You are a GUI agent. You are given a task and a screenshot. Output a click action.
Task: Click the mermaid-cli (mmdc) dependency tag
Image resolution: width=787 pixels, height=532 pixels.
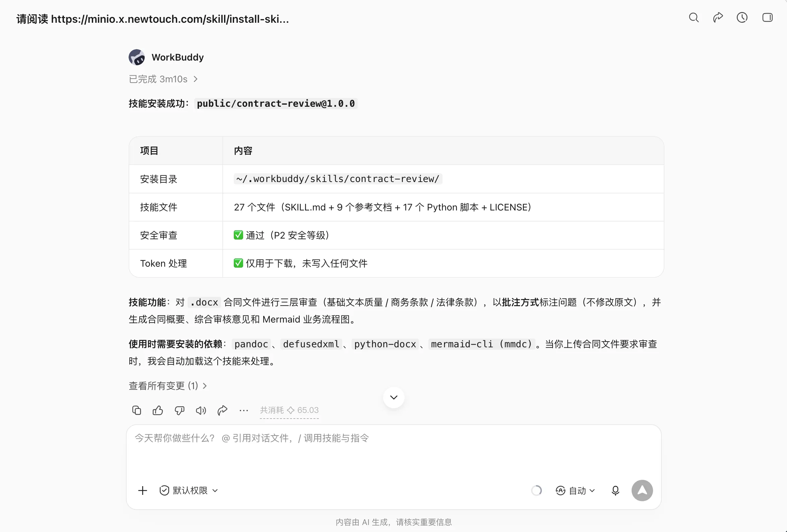[x=482, y=344]
